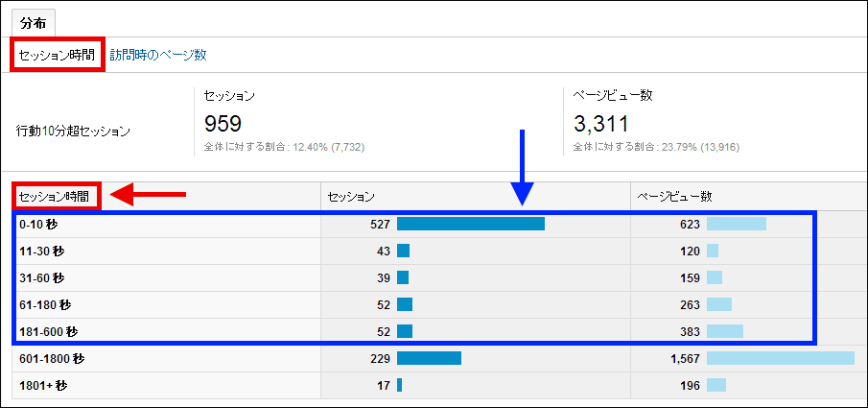The width and height of the screenshot is (868, 408).
Task: Select the 0-10 秒 row label
Action: click(x=42, y=224)
